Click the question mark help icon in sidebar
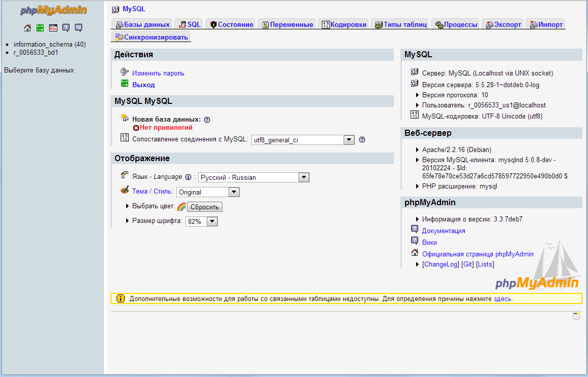The height and width of the screenshot is (377, 588). pos(66,28)
